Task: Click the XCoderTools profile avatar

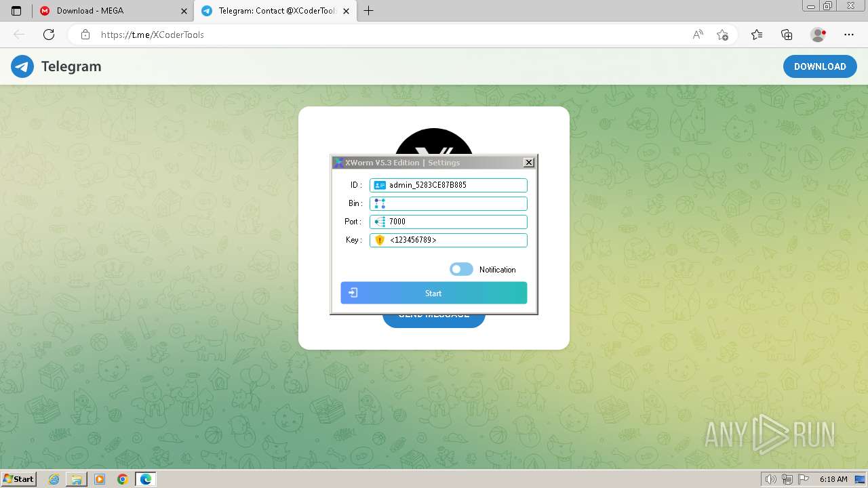Action: pyautogui.click(x=434, y=141)
